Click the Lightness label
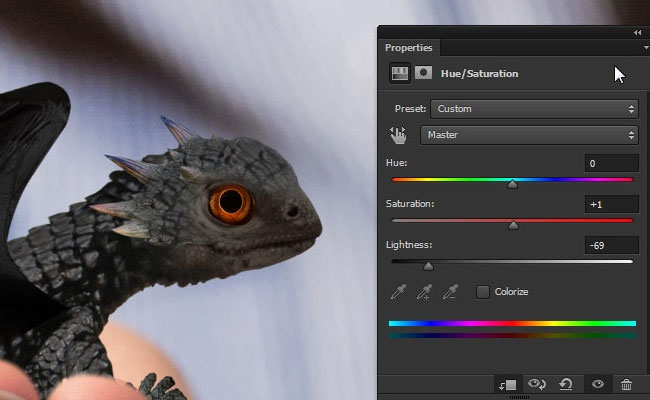 click(x=409, y=245)
